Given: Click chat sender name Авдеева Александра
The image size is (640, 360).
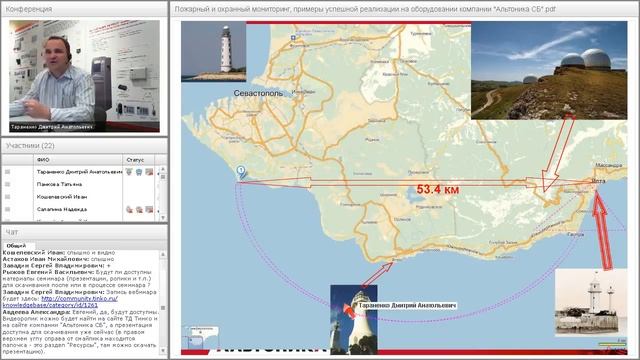Looking at the screenshot, I should 36,312.
